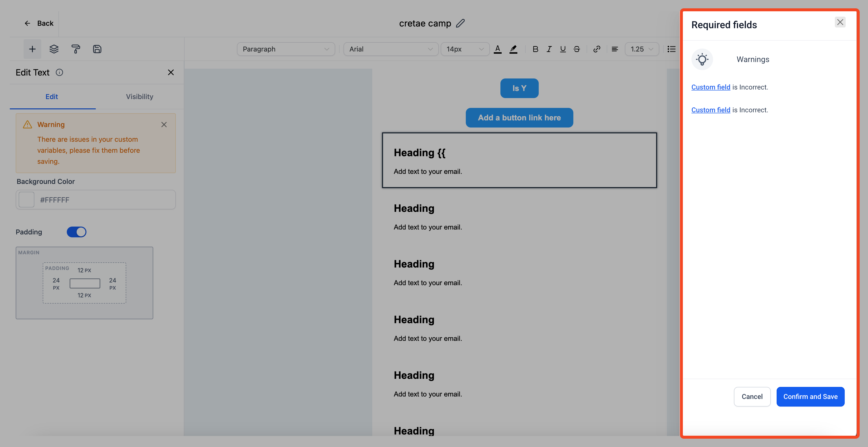The image size is (868, 447).
Task: Click the save disk icon
Action: click(x=97, y=49)
